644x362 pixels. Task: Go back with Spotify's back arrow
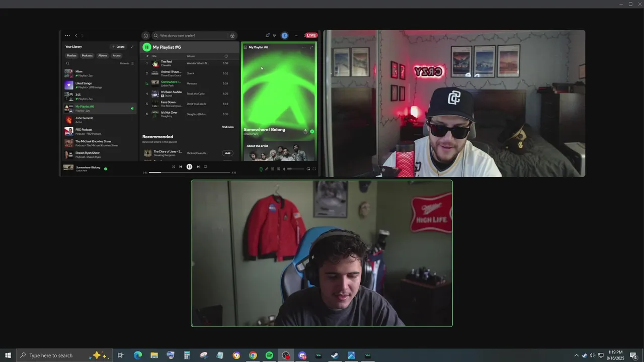point(76,36)
